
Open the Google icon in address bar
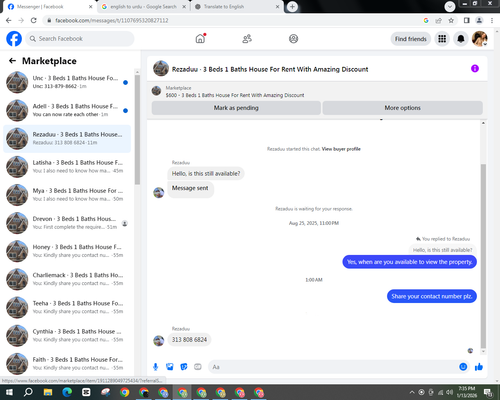[x=426, y=21]
